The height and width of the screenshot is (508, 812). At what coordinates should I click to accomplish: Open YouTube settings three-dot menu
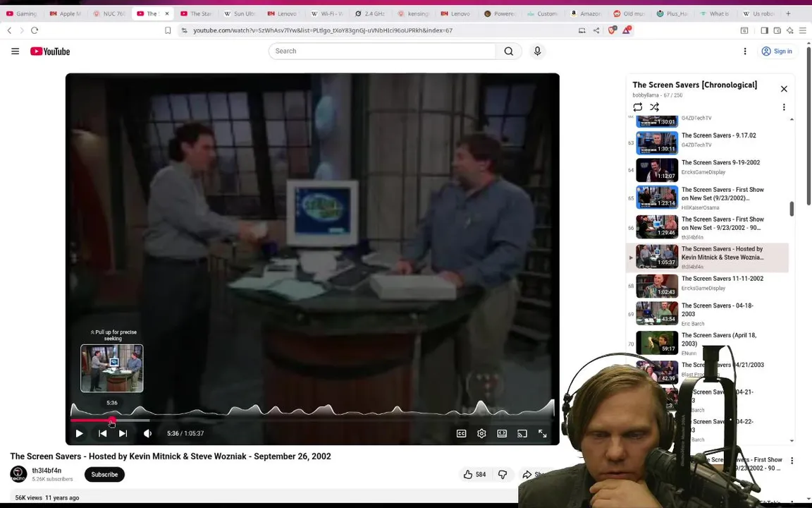click(x=744, y=52)
